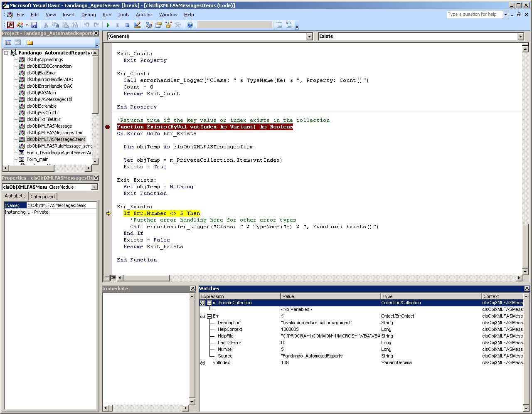
Task: Toggle breakpoint on Function Exists line
Action: click(108, 127)
